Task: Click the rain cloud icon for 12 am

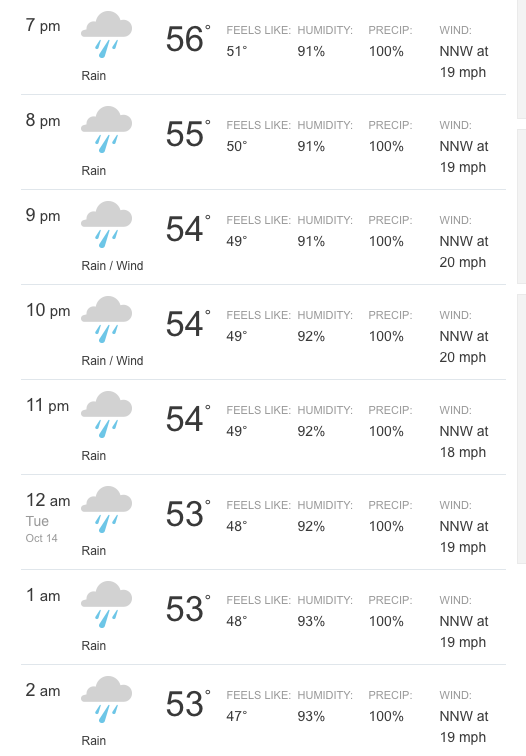Action: pos(106,510)
